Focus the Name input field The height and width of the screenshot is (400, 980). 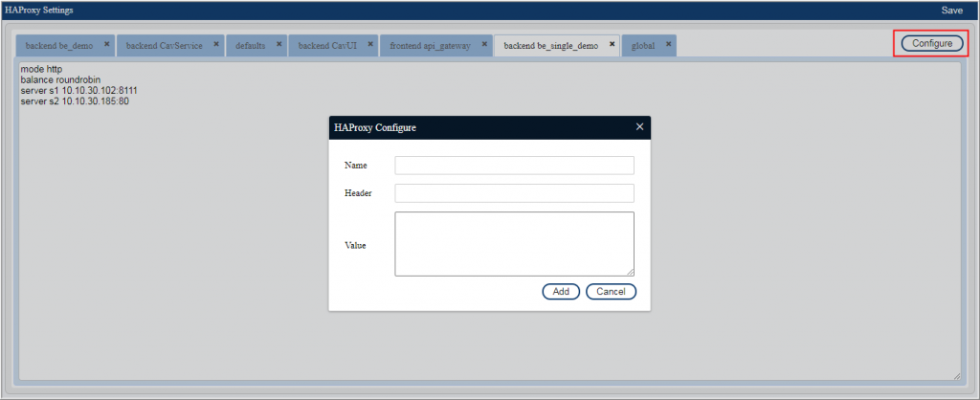(x=514, y=166)
